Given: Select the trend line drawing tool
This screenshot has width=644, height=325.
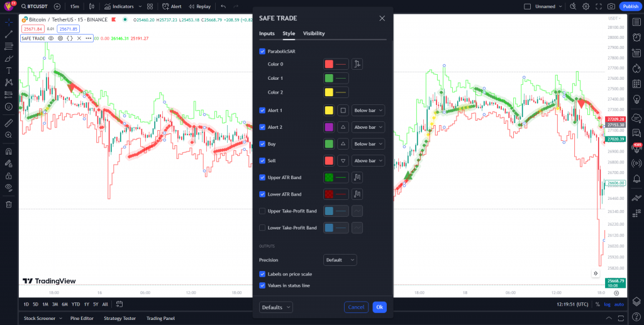Looking at the screenshot, I should pos(9,35).
